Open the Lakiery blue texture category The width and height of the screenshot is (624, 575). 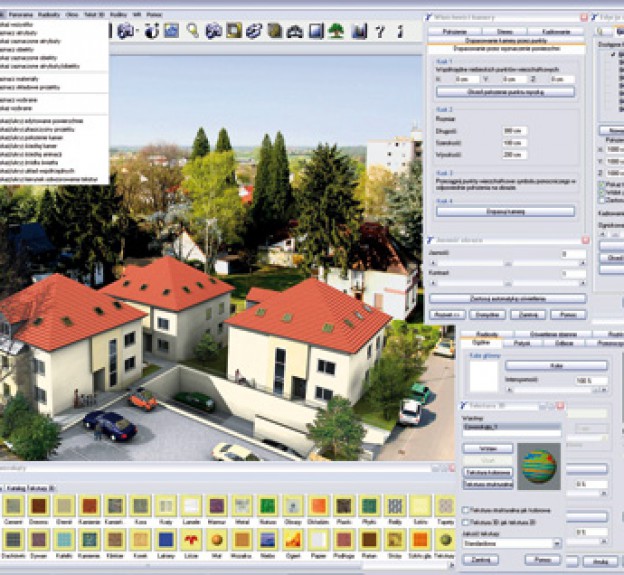166,540
